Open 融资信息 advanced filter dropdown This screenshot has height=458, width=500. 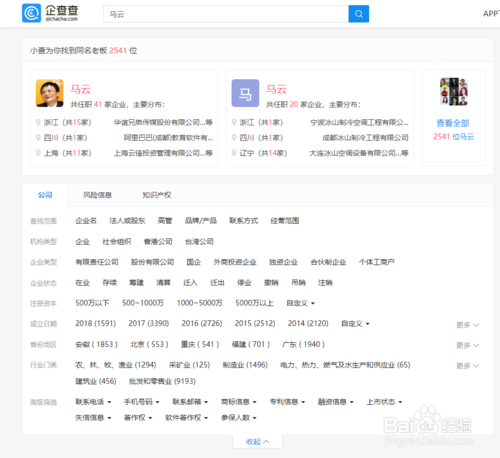(x=336, y=402)
